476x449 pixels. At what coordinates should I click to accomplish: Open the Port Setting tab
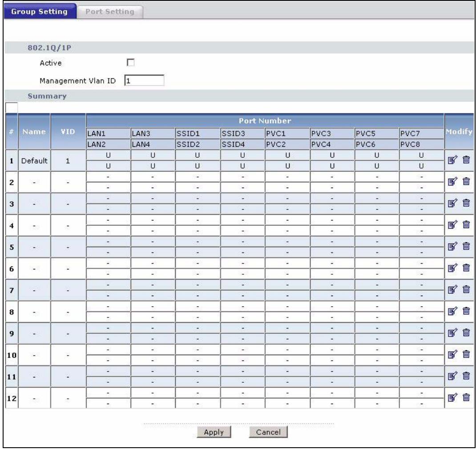(x=110, y=12)
